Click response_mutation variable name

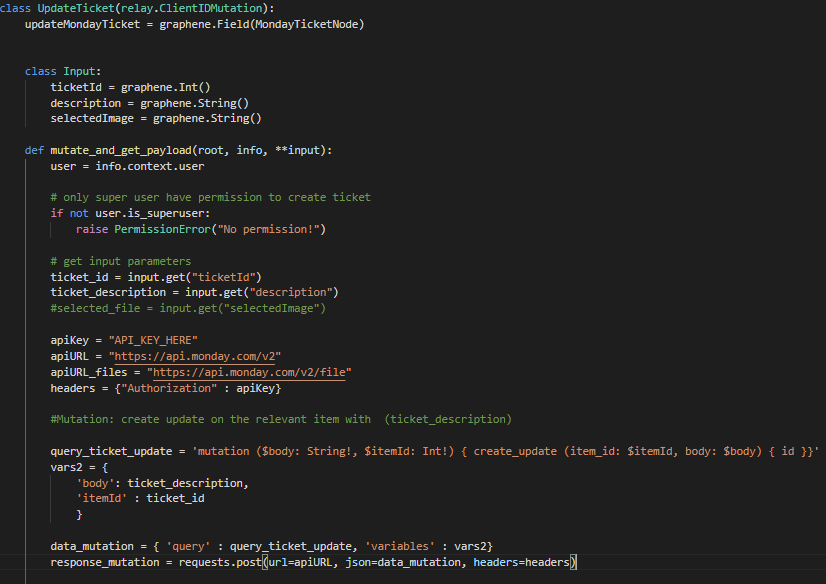pyautogui.click(x=104, y=562)
